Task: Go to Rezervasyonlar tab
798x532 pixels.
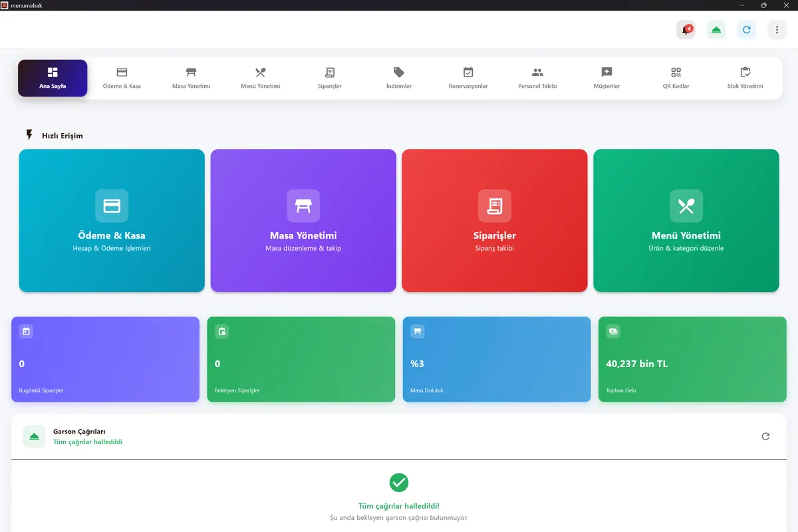Action: tap(468, 78)
